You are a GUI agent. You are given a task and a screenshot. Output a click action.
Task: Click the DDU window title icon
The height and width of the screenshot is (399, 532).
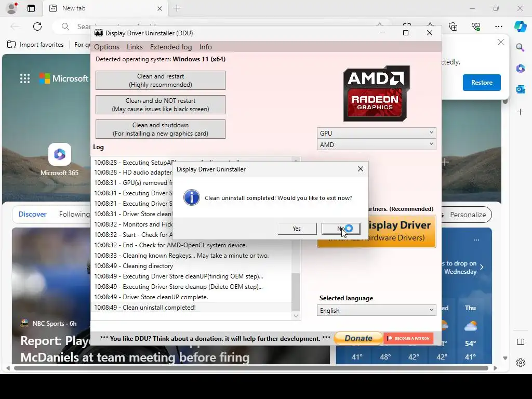pyautogui.click(x=98, y=33)
